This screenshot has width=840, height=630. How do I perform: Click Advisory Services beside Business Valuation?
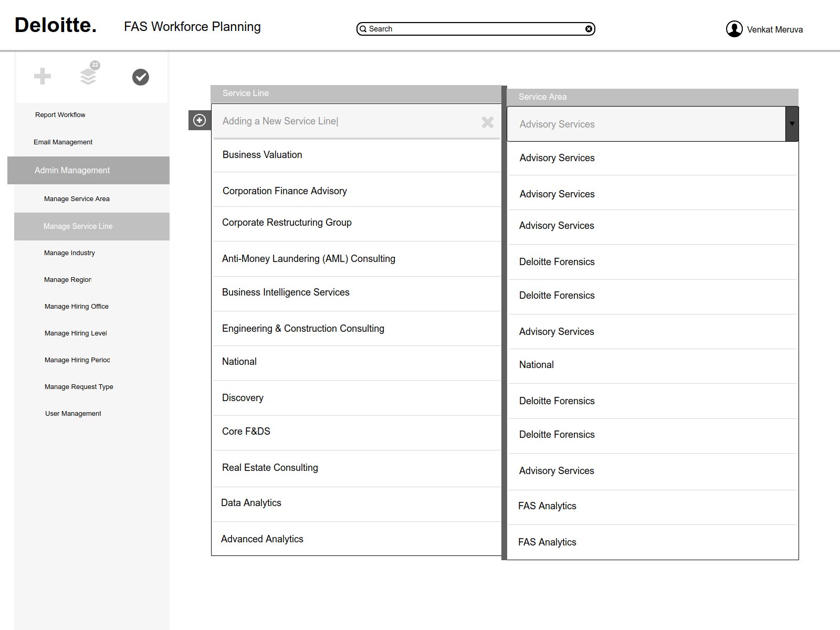point(557,158)
